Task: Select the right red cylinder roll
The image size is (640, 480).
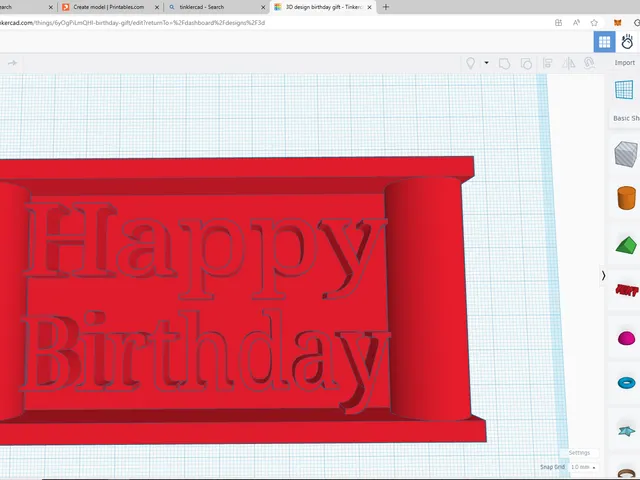Action: coord(427,298)
